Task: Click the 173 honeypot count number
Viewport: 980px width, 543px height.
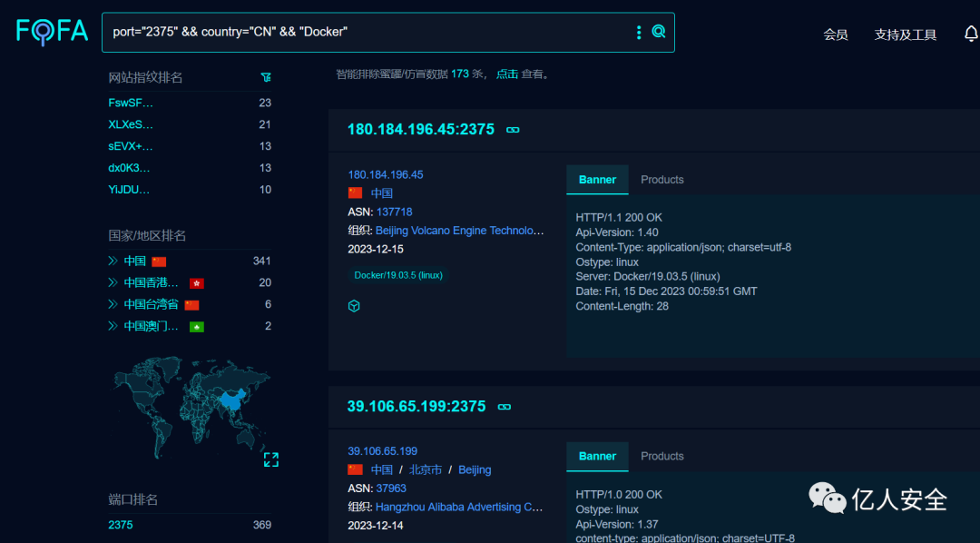Action: 459,74
